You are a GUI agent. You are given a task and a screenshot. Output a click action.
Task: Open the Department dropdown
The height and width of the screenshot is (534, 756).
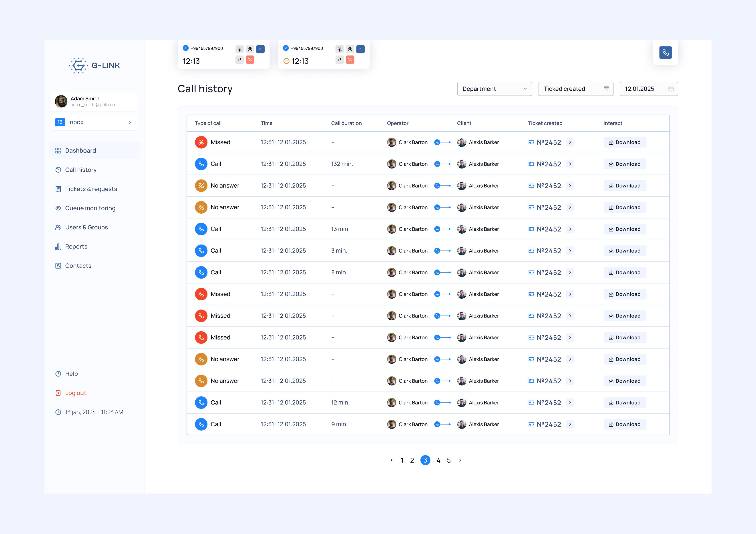click(x=494, y=89)
